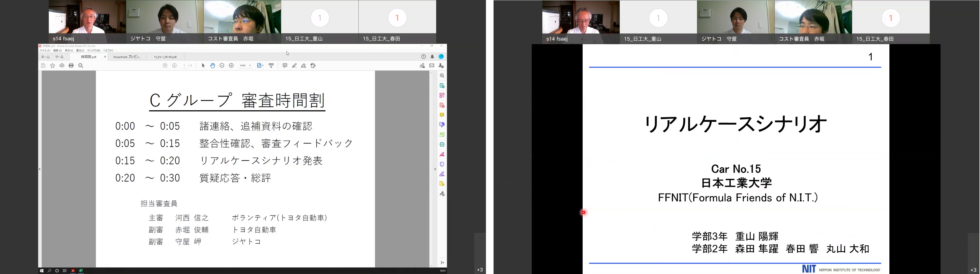The width and height of the screenshot is (980, 274).
Task: Click the ホーム button
Action: [x=45, y=57]
